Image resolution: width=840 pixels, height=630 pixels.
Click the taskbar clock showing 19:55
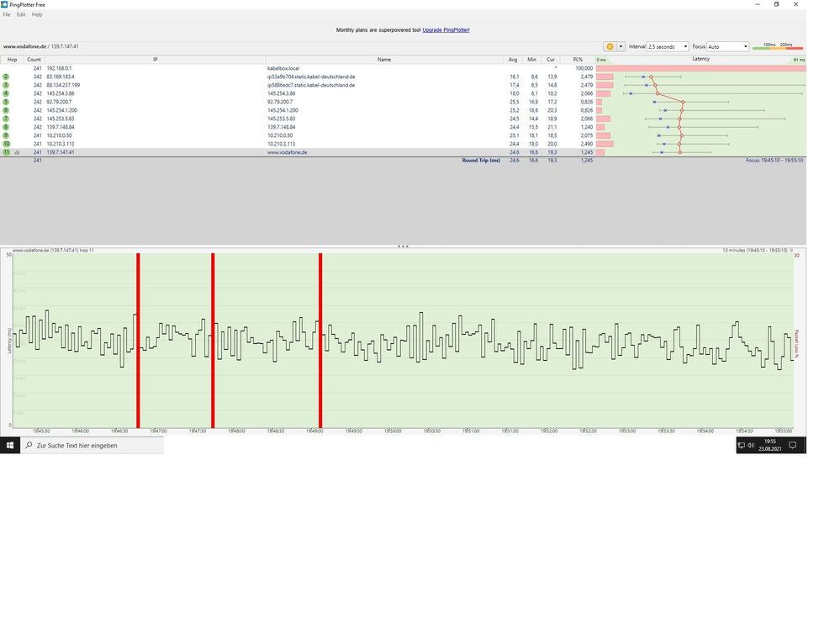click(x=770, y=445)
